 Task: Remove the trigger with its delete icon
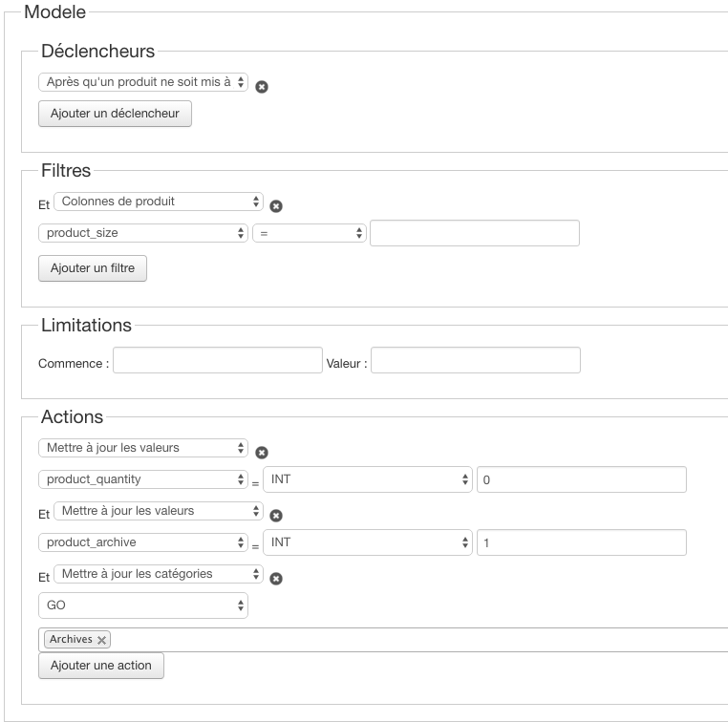[x=262, y=87]
